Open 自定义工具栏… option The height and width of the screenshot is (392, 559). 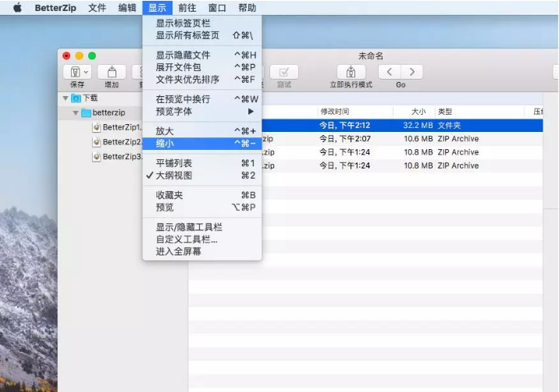coord(201,239)
